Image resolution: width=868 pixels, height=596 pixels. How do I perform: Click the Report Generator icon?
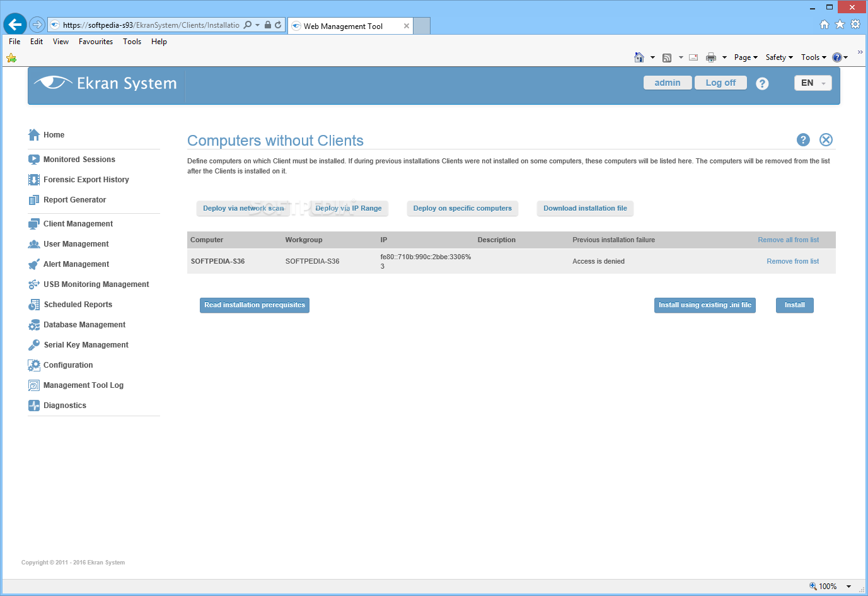pyautogui.click(x=34, y=200)
